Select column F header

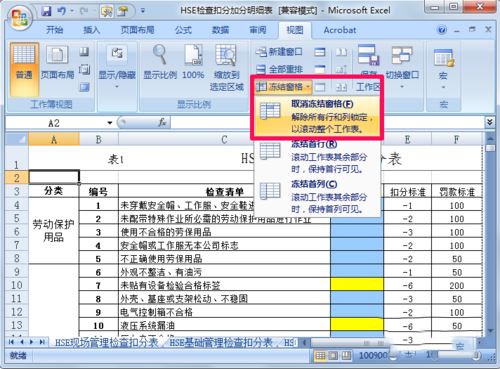456,139
